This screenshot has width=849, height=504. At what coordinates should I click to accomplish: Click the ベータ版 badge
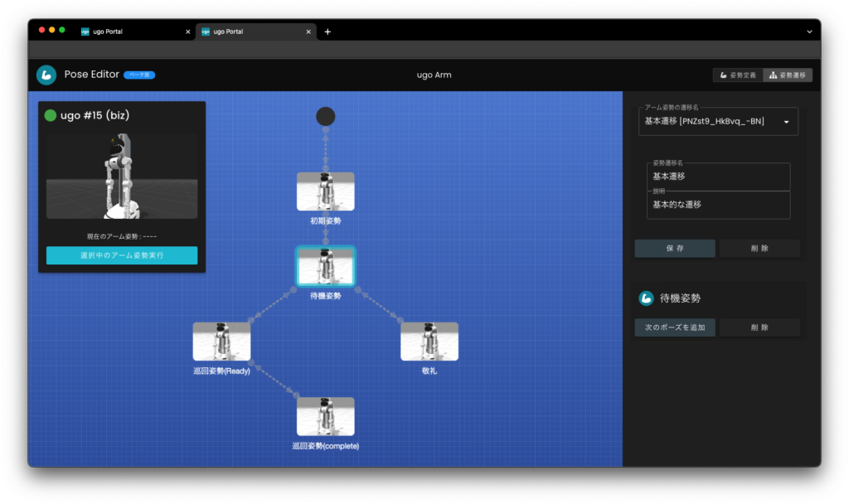[139, 75]
